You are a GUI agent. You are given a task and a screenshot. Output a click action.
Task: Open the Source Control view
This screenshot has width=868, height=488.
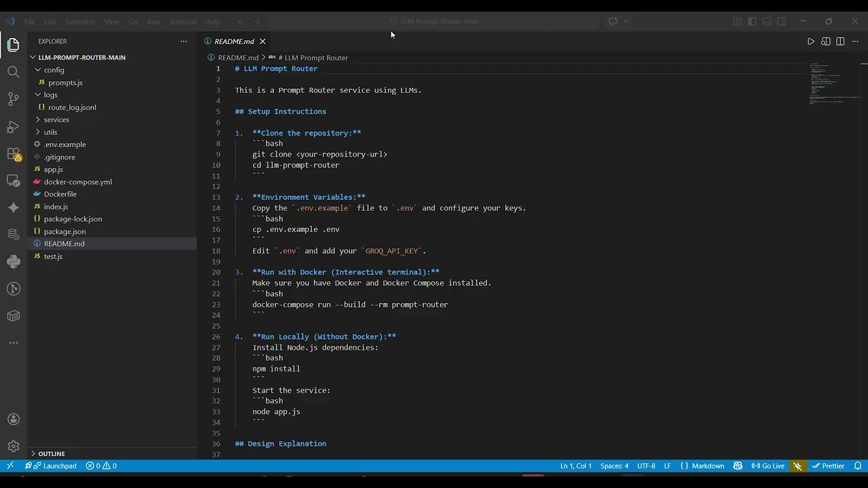pos(14,99)
